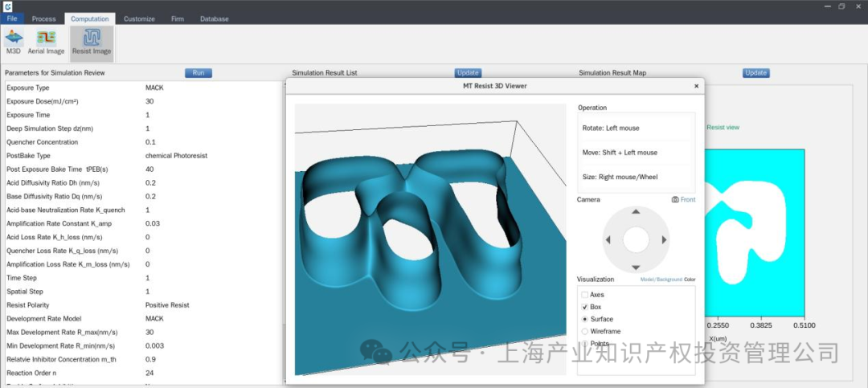The width and height of the screenshot is (868, 388).
Task: Open the Customize tab
Action: (x=139, y=18)
